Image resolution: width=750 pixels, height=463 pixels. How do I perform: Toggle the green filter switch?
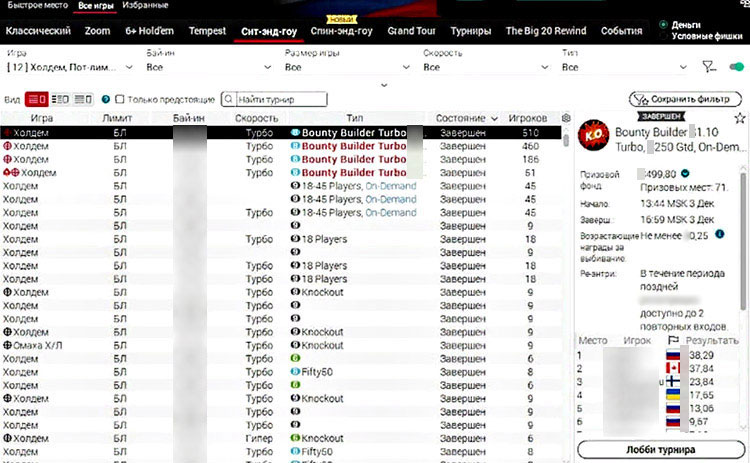point(737,67)
